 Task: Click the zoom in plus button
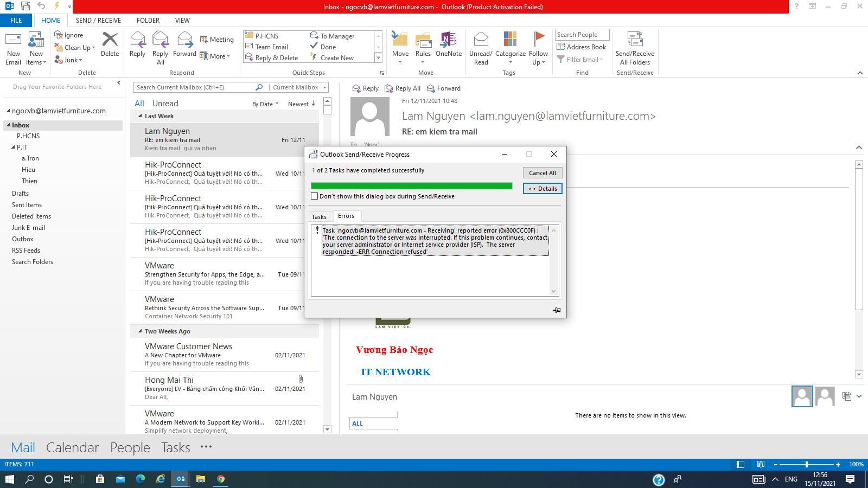click(838, 464)
